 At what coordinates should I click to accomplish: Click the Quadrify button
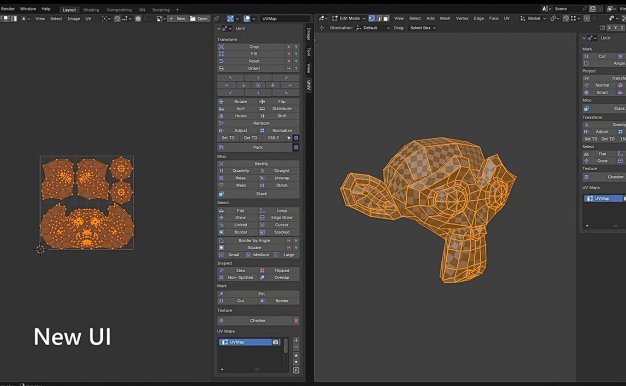point(238,171)
